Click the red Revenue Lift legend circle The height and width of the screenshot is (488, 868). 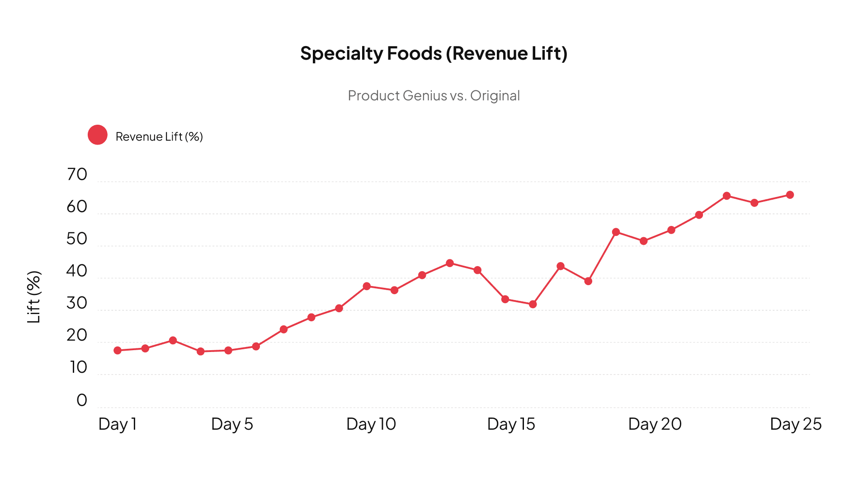click(x=98, y=135)
